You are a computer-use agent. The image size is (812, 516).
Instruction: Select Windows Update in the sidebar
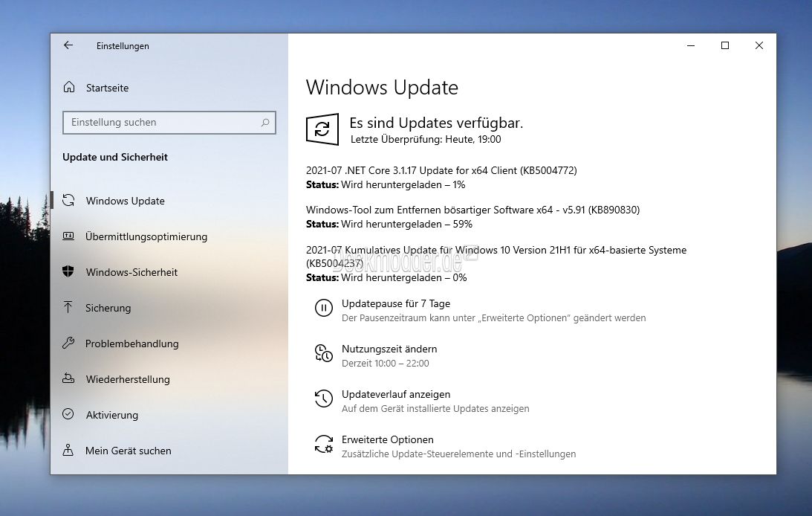tap(126, 201)
